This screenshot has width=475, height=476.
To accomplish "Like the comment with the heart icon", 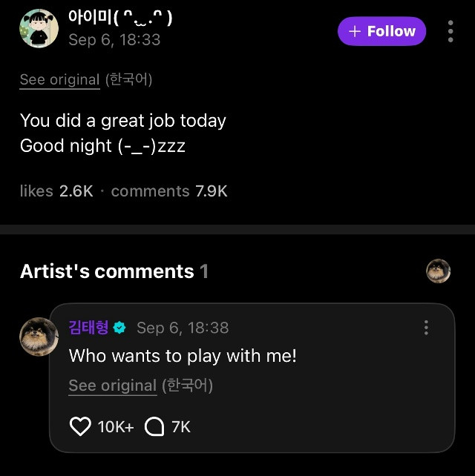I will tap(79, 426).
